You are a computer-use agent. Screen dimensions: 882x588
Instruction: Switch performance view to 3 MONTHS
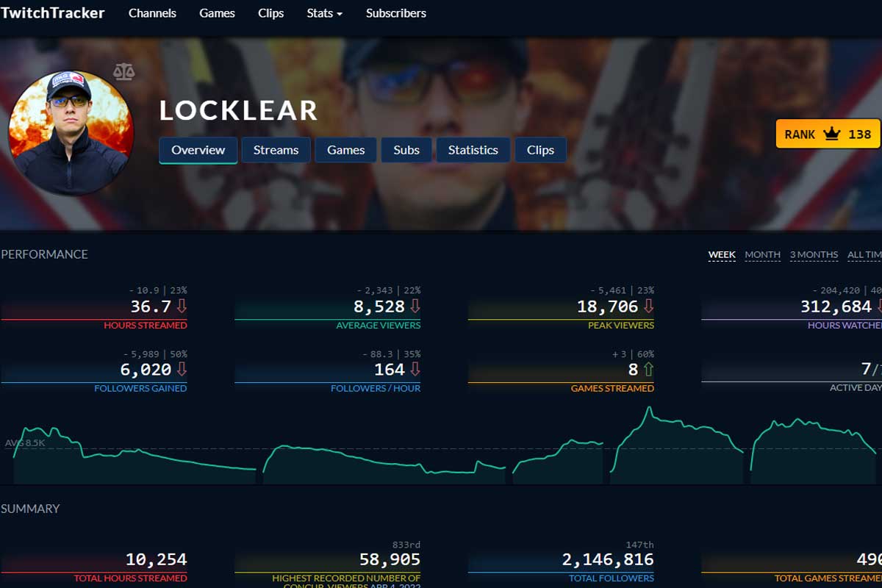(814, 254)
